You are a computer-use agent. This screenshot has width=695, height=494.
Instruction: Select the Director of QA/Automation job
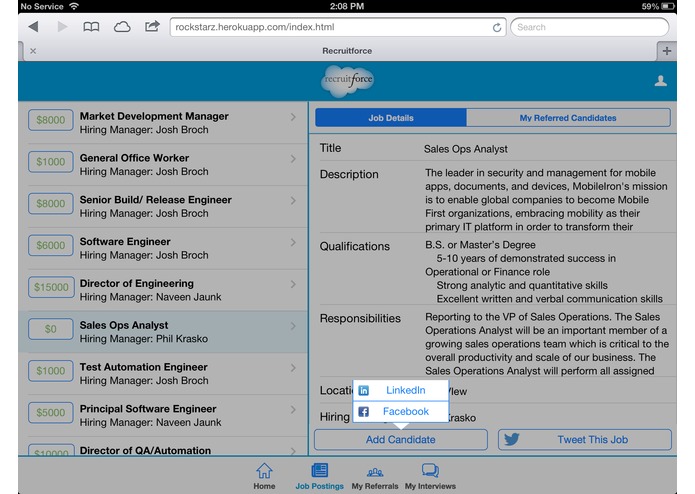(x=163, y=447)
